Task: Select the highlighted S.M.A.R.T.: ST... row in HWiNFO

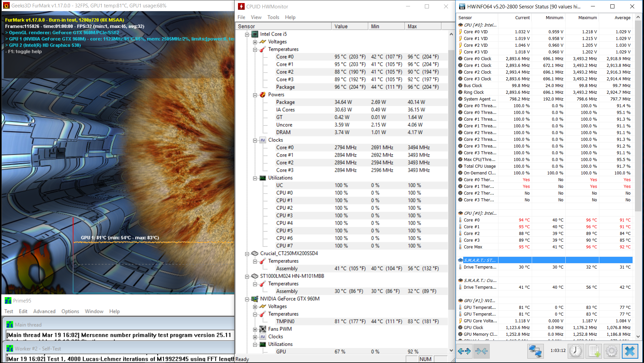Action: point(545,260)
